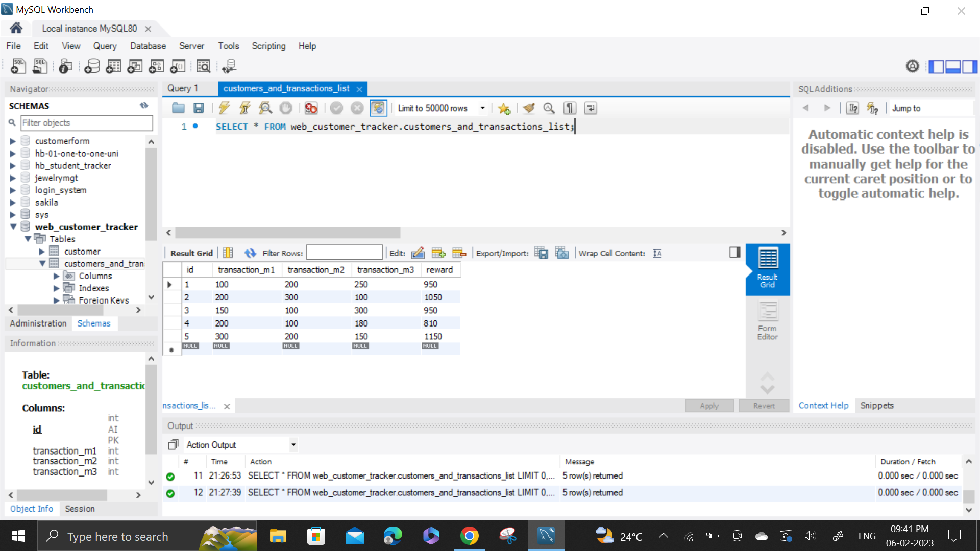Click the beautify query broom icon
980x551 pixels.
click(x=529, y=108)
